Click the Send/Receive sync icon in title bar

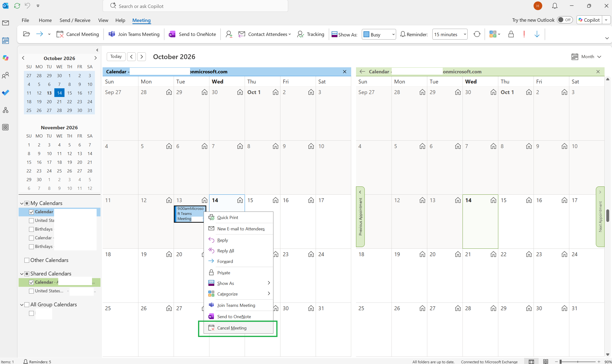coord(17,6)
